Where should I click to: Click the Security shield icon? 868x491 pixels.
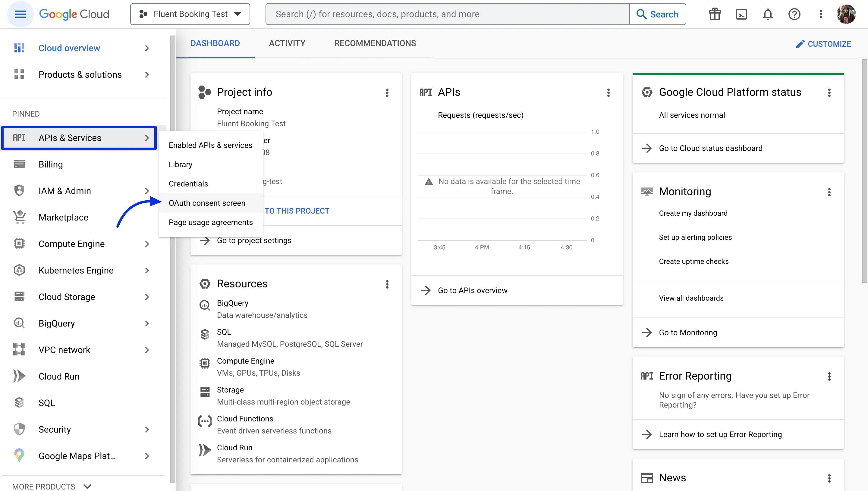19,429
